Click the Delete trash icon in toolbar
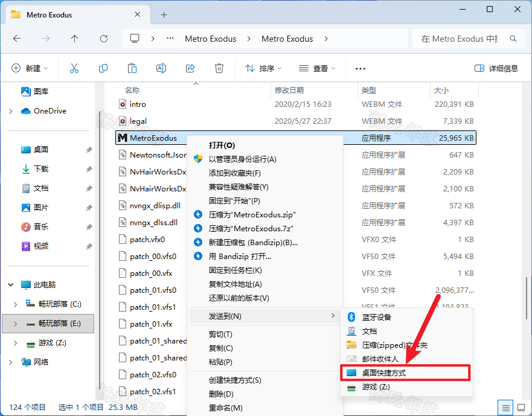532x416 pixels. [219, 68]
